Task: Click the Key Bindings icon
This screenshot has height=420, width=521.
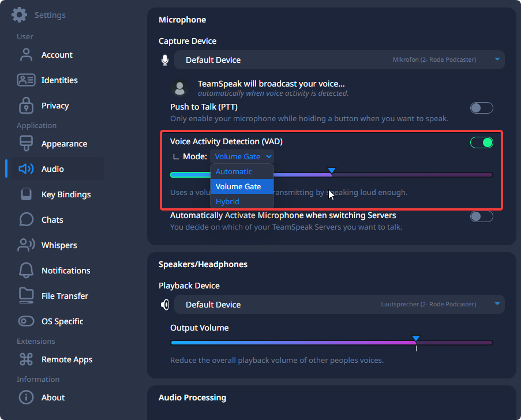Action: [x=26, y=194]
